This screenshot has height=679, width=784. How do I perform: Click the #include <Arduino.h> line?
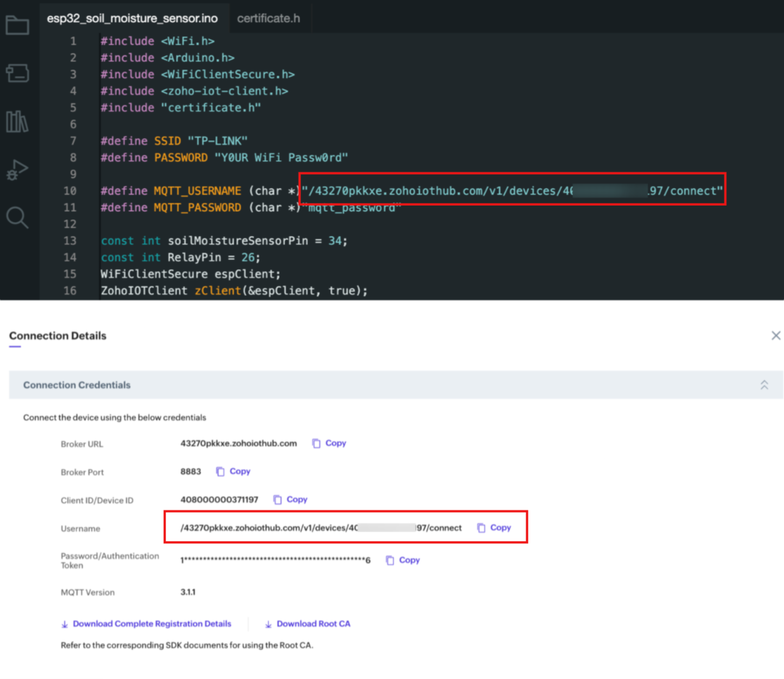click(167, 58)
